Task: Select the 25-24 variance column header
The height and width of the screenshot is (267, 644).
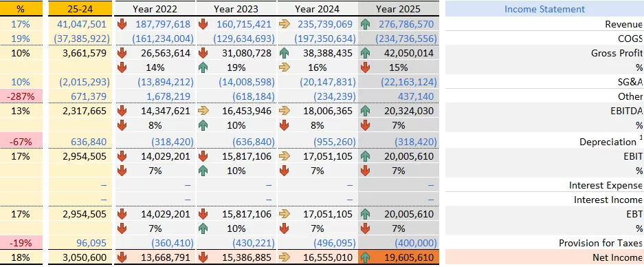Action: coord(80,9)
